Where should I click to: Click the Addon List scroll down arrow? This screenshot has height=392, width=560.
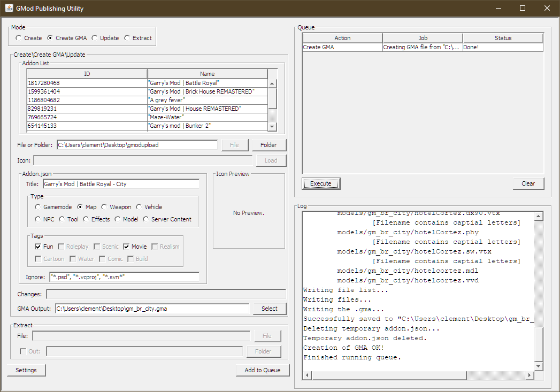pyautogui.click(x=272, y=126)
